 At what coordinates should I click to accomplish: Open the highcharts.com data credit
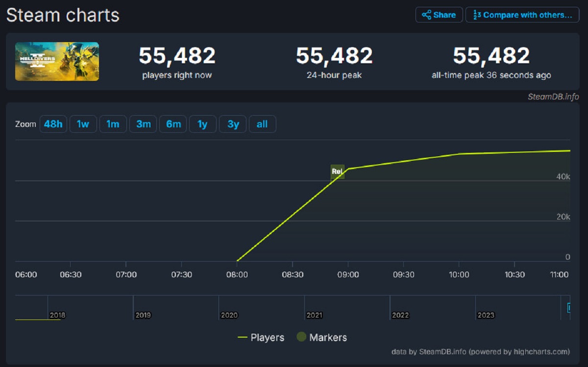(x=481, y=352)
